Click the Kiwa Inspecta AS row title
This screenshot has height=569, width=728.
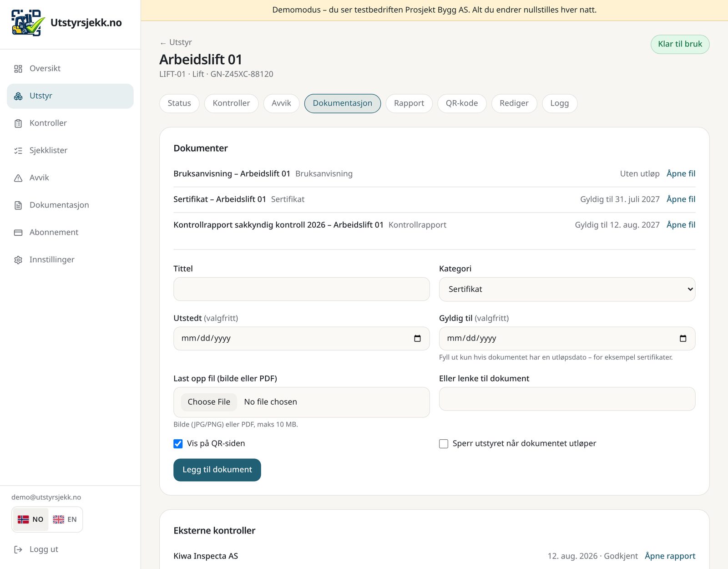point(206,556)
